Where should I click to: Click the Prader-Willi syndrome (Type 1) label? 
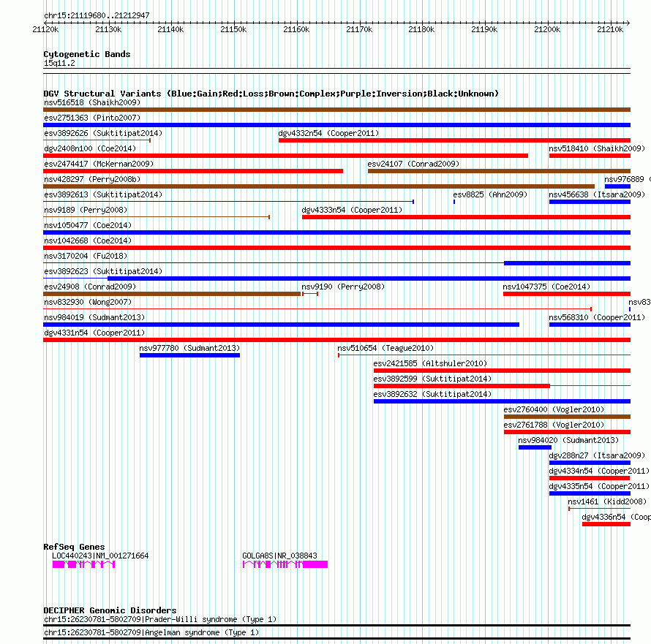[x=160, y=620]
